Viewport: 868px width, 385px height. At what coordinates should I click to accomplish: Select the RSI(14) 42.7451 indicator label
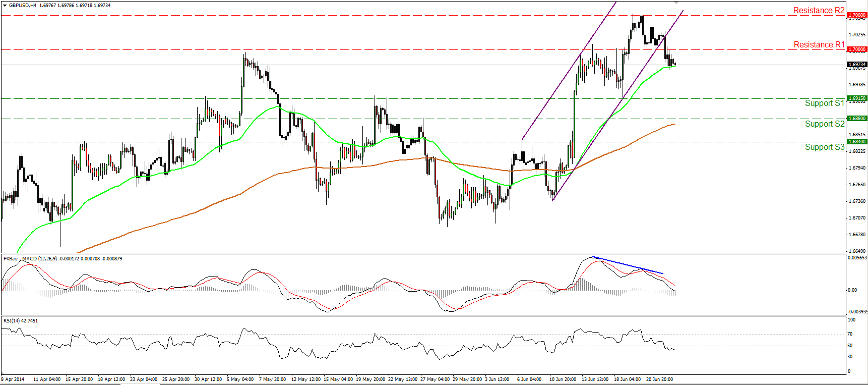(21, 321)
